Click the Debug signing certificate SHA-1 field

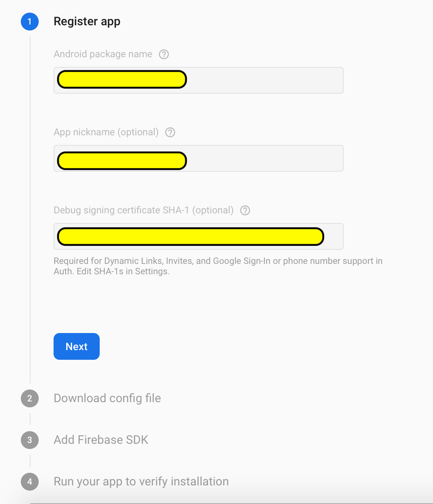pos(198,236)
